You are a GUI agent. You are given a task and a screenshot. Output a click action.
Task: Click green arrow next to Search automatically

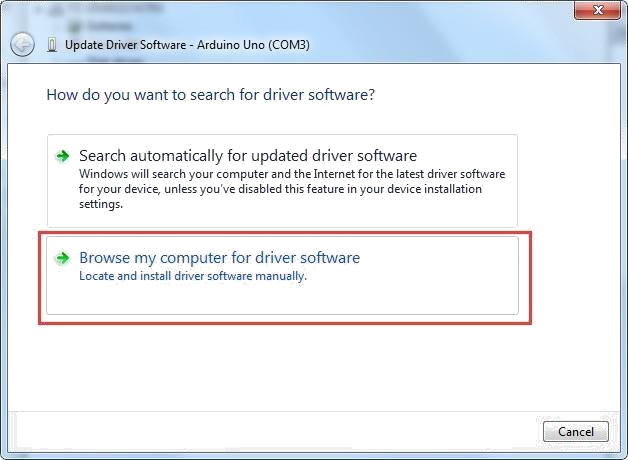(62, 156)
